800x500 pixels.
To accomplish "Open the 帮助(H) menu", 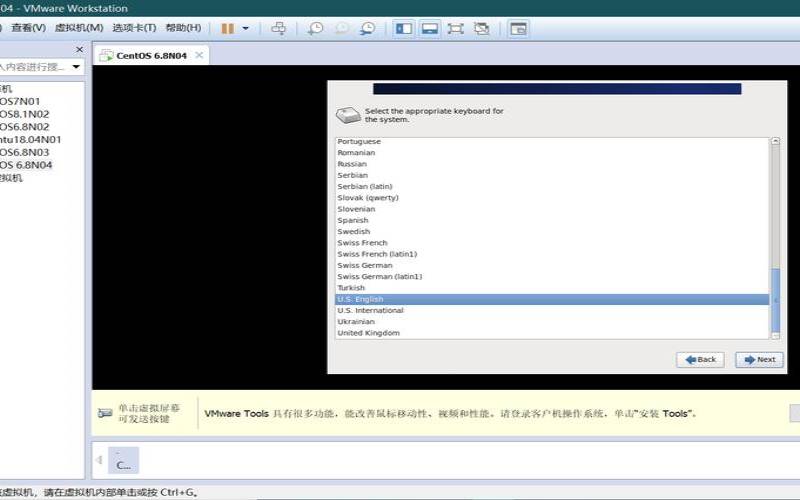I will coord(183,28).
